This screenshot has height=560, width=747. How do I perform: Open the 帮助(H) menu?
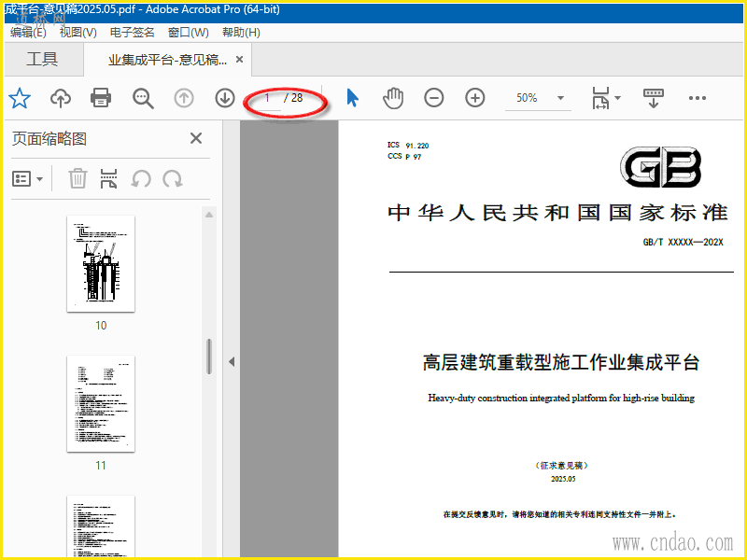coord(242,33)
